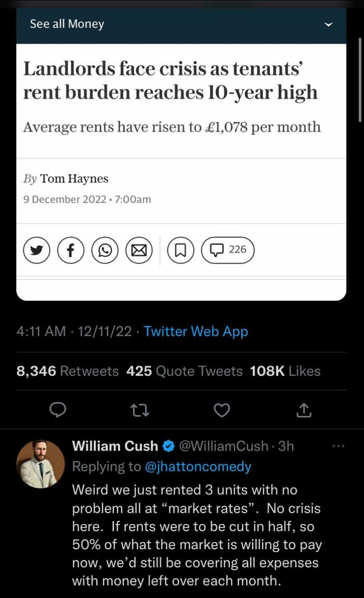Reply to the tweet using the speech bubble
This screenshot has height=598, width=364.
tap(58, 410)
